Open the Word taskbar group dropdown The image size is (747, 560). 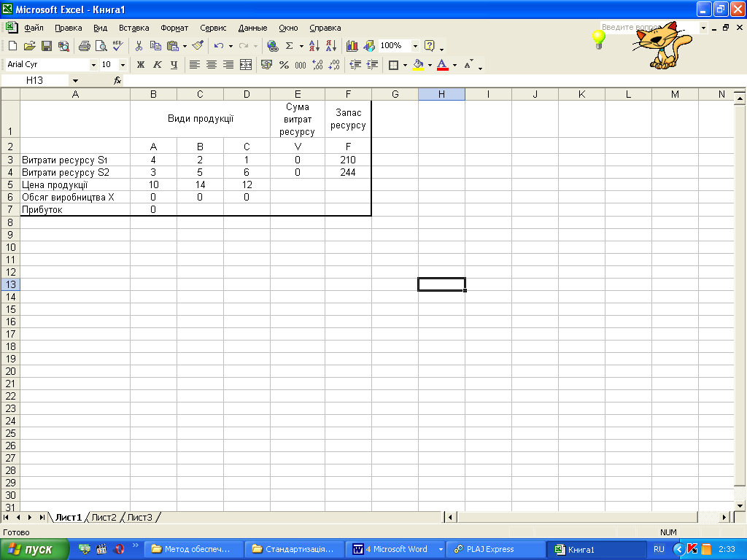(441, 550)
